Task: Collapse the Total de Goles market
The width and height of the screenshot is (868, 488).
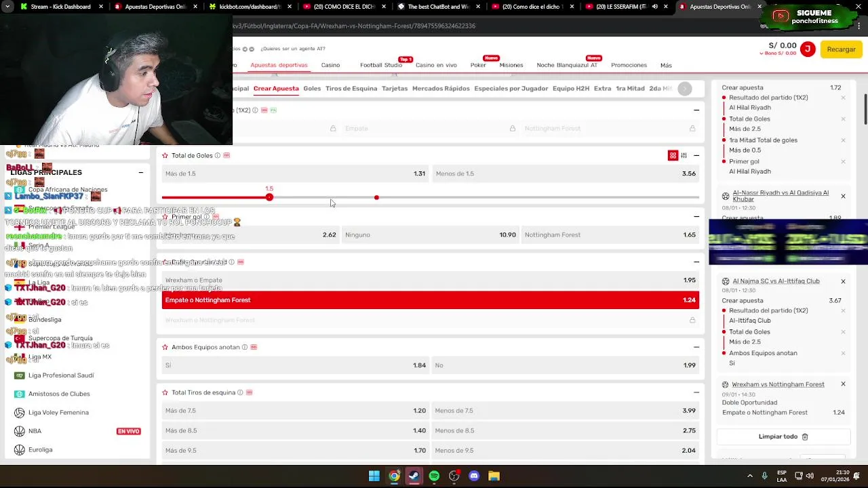Action: 696,156
